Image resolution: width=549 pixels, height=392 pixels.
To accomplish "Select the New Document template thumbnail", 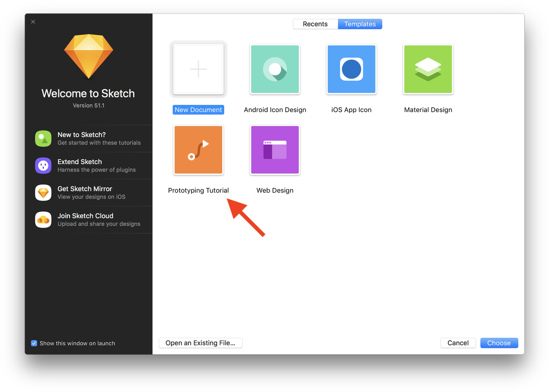I will click(199, 69).
